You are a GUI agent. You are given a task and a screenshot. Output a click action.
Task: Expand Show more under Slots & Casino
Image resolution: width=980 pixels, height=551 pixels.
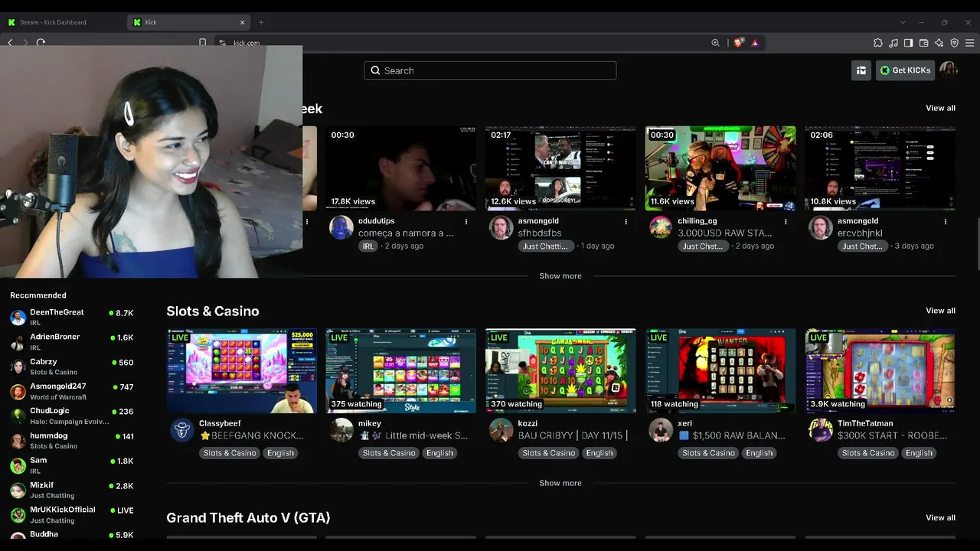pos(560,483)
